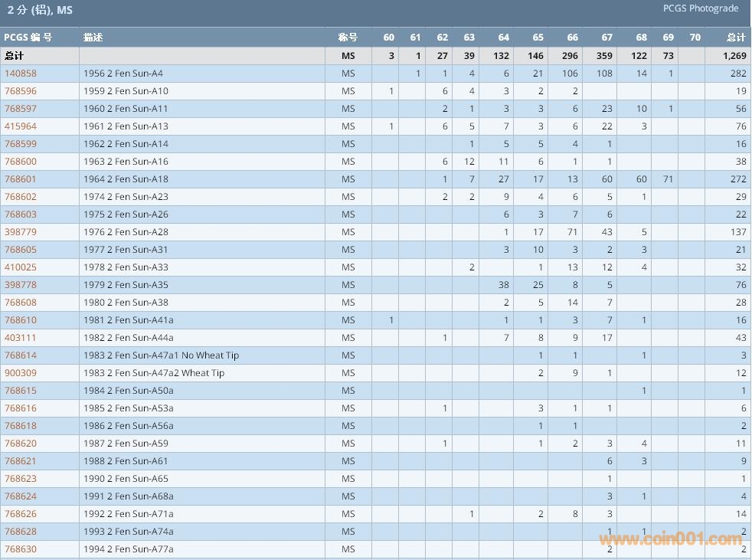Open PCGS number 900309 link
752x560 pixels.
point(21,373)
